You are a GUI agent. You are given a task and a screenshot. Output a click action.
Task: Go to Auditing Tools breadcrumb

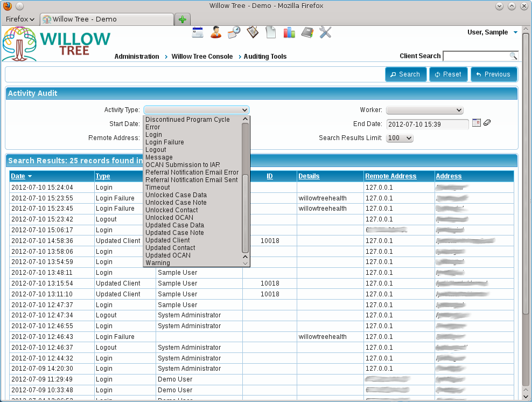(x=265, y=57)
